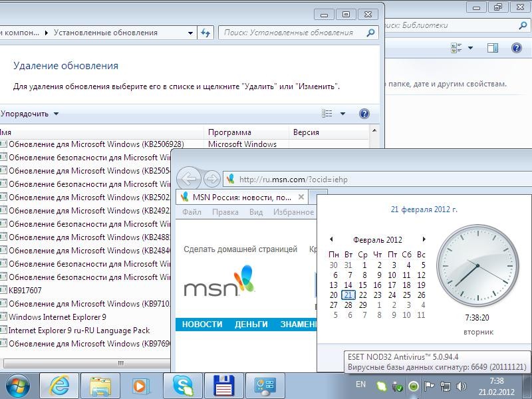Click the IE address bar URL
Image resolution: width=532 pixels, height=399 pixels.
tap(293, 179)
